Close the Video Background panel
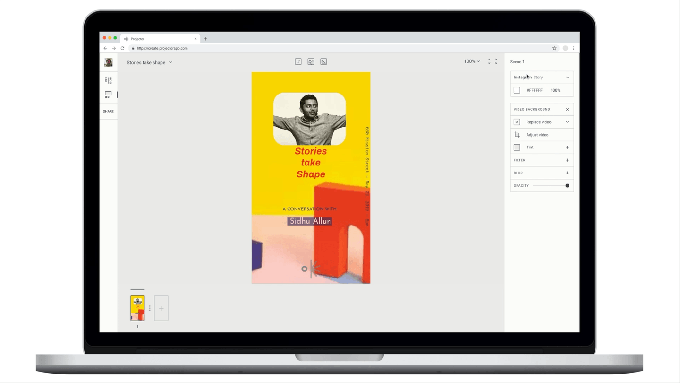The image size is (680, 383). [x=567, y=109]
